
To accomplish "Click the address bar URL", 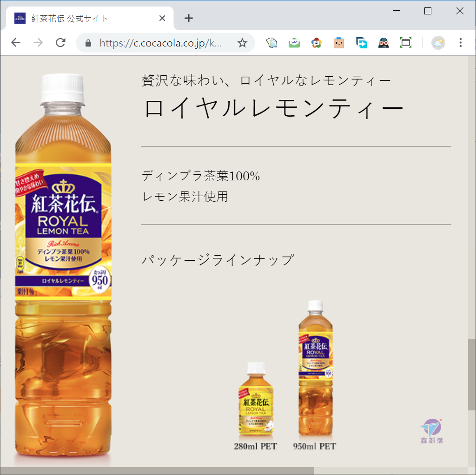I will (x=160, y=43).
